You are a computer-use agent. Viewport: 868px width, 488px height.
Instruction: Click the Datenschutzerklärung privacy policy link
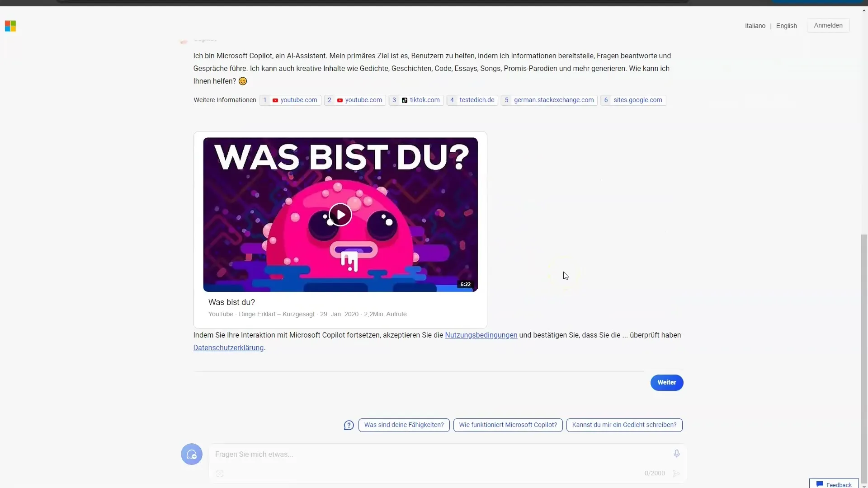228,347
